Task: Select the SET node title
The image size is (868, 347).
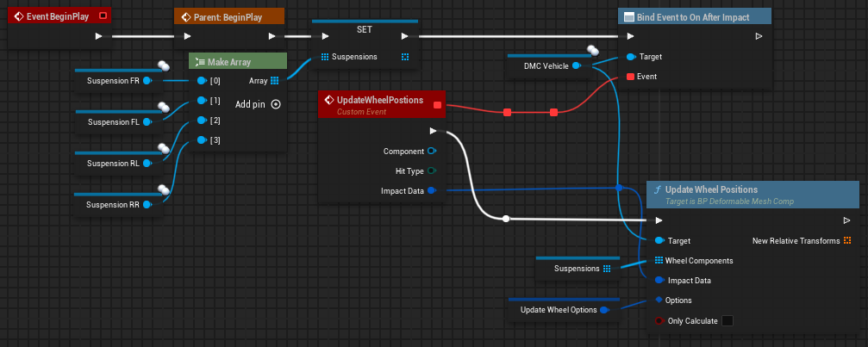Action: click(x=364, y=28)
